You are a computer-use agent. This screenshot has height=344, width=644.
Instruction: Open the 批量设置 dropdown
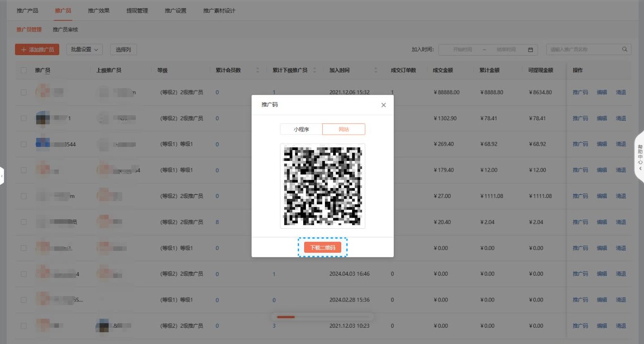[x=85, y=49]
